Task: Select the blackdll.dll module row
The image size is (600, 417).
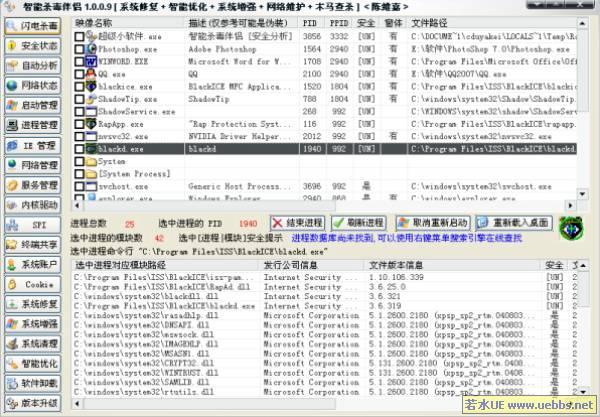Action: 324,296
